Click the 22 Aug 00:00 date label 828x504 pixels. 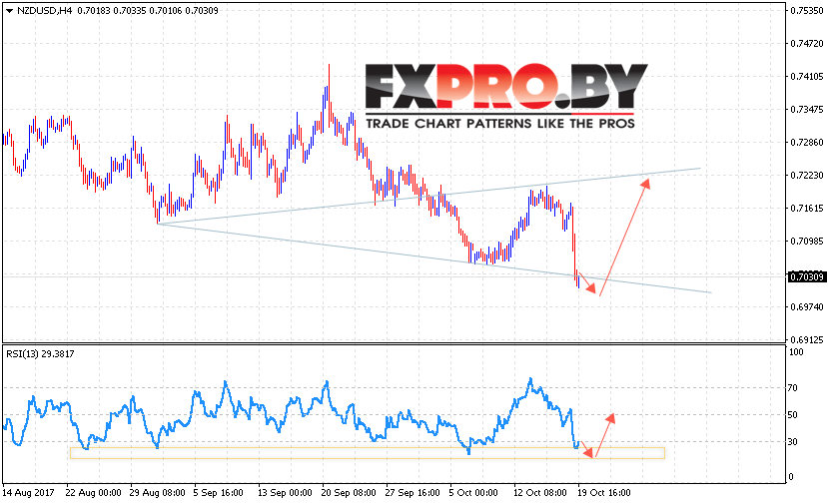(x=94, y=493)
